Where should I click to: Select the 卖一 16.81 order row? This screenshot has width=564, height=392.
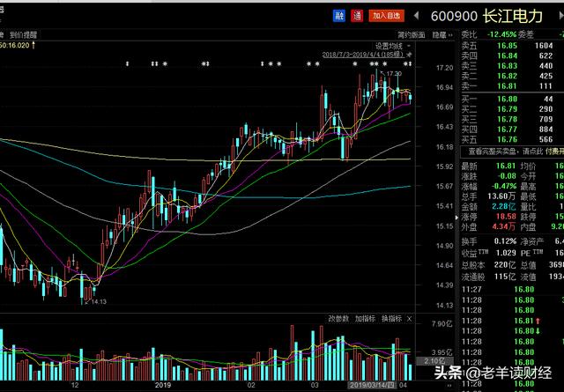(512, 86)
